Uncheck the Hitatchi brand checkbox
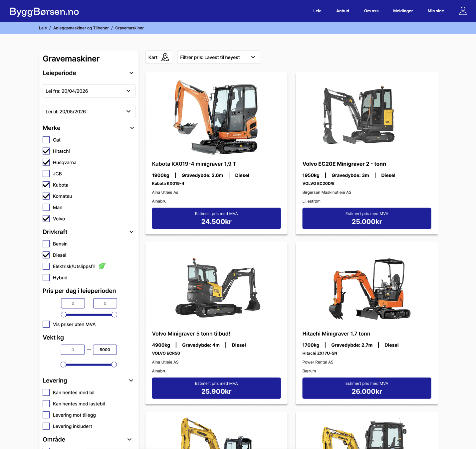This screenshot has height=449, width=476. pyautogui.click(x=46, y=151)
